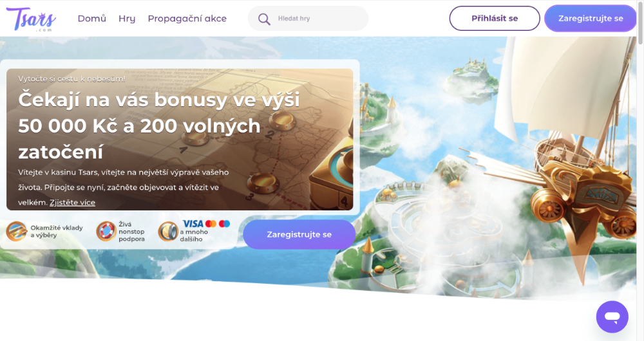Click the red-blue Maestro logo
The height and width of the screenshot is (341, 644).
(x=224, y=224)
